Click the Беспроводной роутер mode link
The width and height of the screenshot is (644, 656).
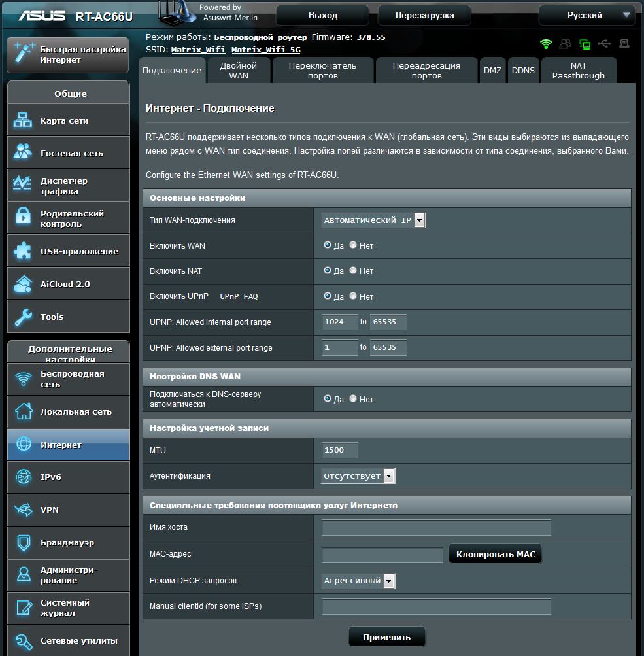click(x=260, y=37)
